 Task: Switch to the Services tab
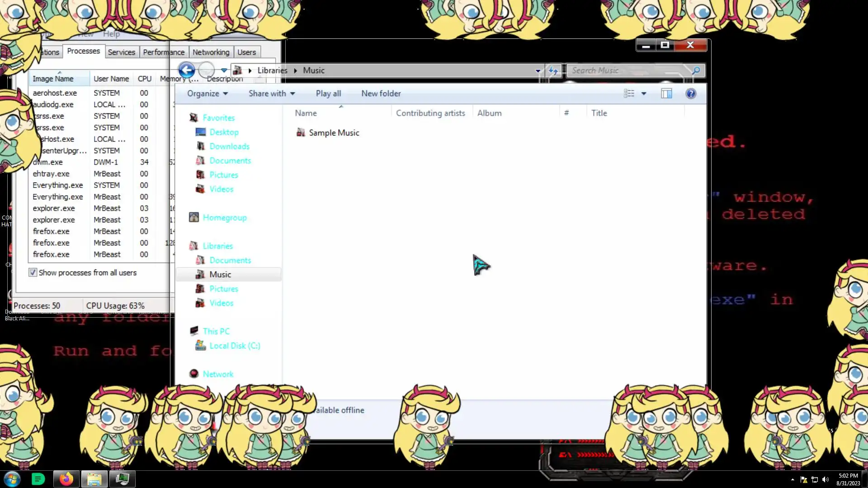pos(121,52)
